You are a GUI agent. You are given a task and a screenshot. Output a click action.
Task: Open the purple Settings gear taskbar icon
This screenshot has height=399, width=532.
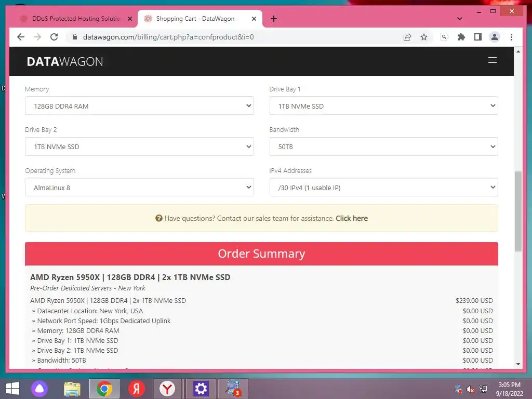tap(201, 389)
